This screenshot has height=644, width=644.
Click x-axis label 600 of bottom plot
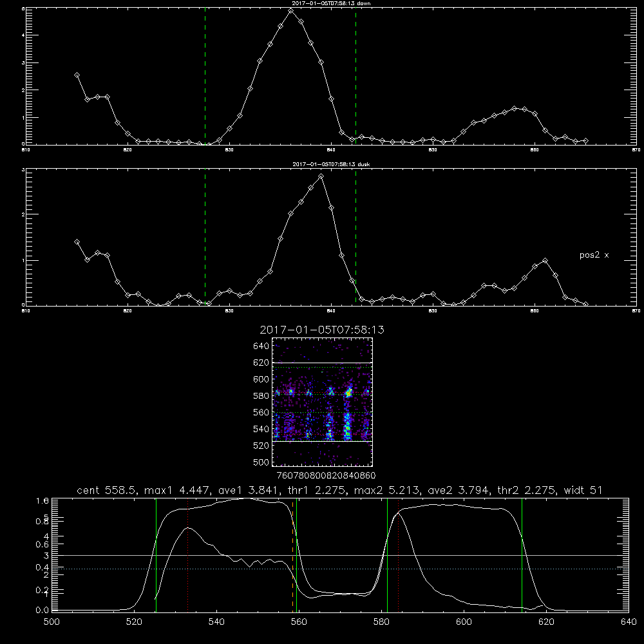464,622
